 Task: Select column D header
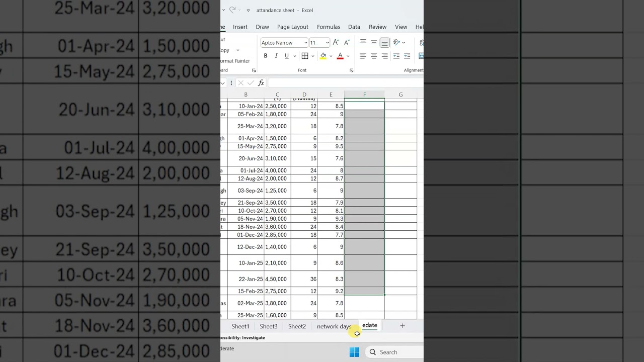[x=304, y=95]
